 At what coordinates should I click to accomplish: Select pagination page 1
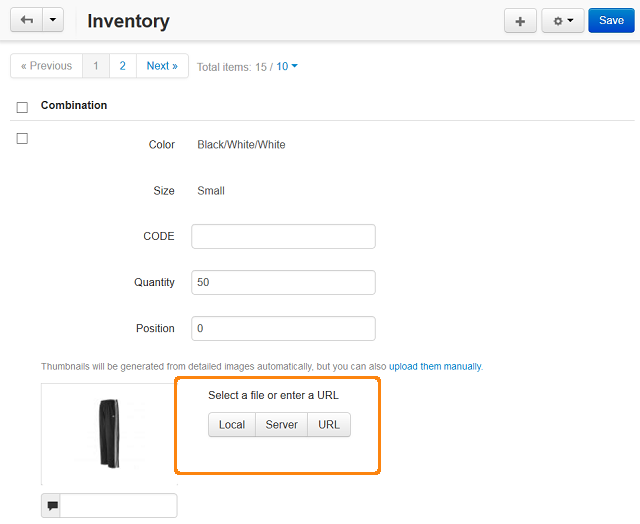coord(96,66)
